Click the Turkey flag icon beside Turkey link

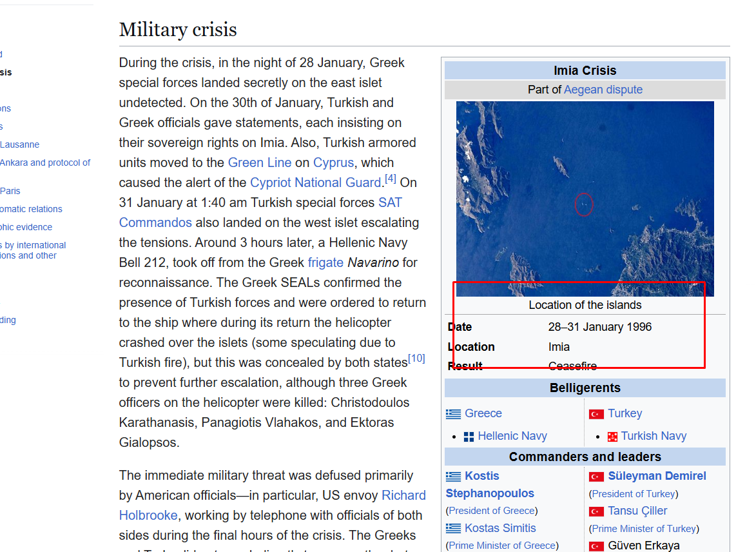[596, 414]
